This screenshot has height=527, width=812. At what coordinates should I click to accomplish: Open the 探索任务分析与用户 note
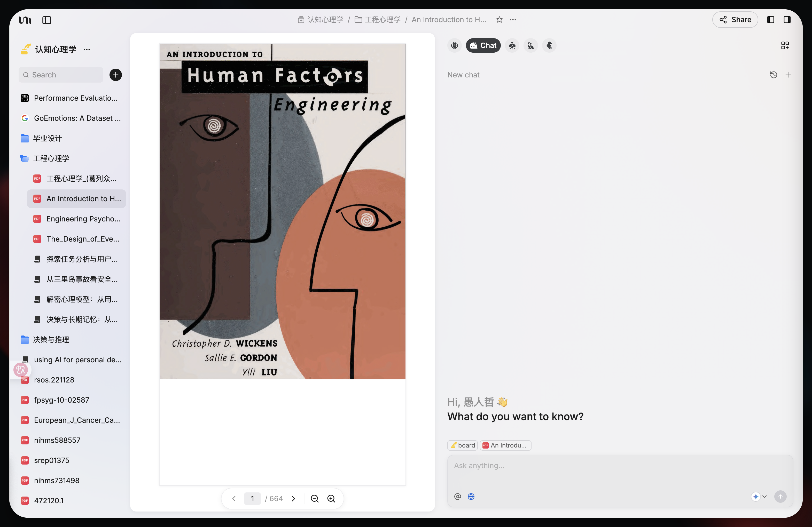click(76, 259)
